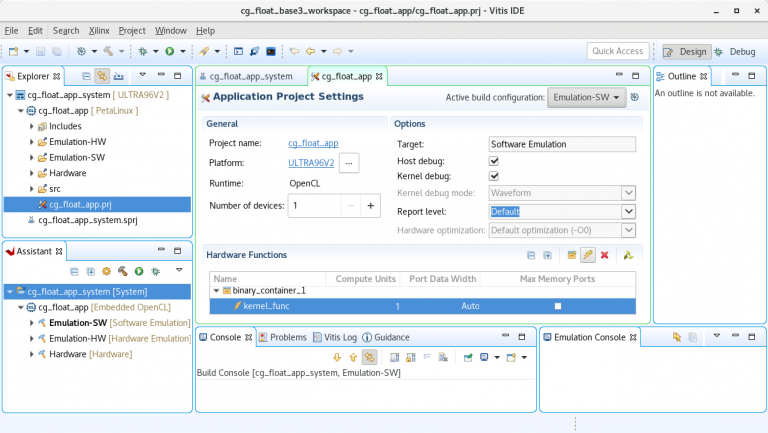Toggle Max Memory Ports checkbox for kernel_func

[558, 306]
